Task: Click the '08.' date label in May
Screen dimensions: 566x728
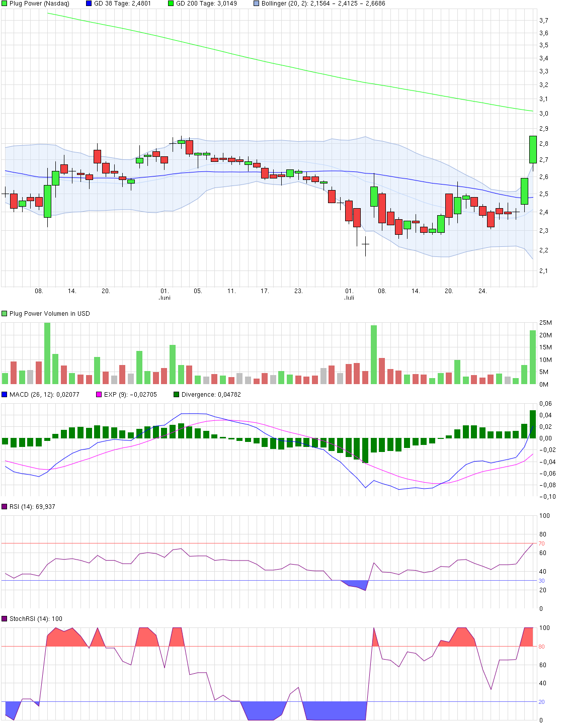Action: (39, 291)
